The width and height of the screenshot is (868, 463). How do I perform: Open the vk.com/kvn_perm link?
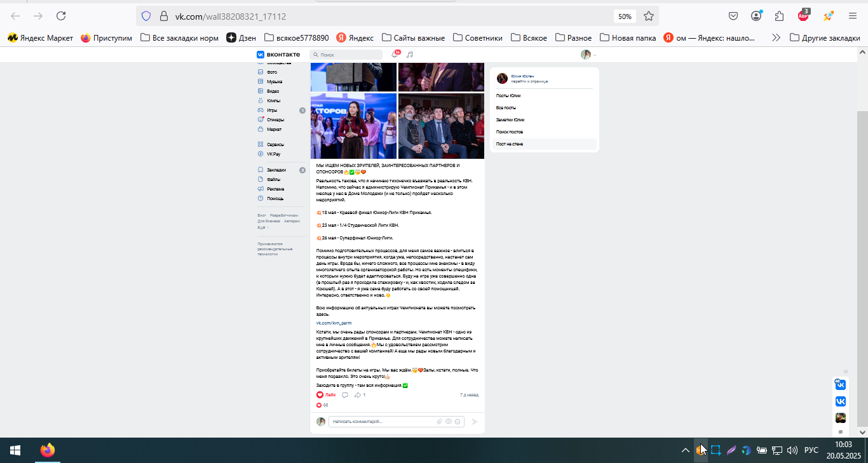point(334,323)
